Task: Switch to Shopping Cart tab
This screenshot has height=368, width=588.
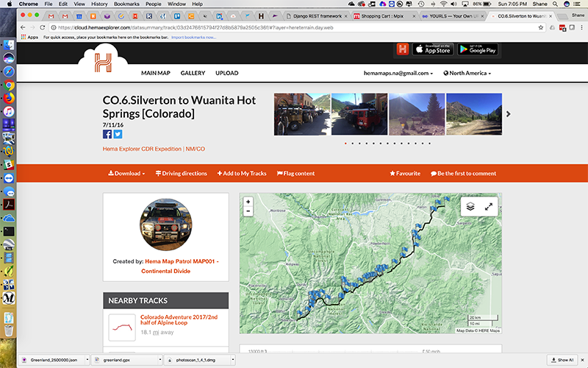Action: (x=384, y=16)
